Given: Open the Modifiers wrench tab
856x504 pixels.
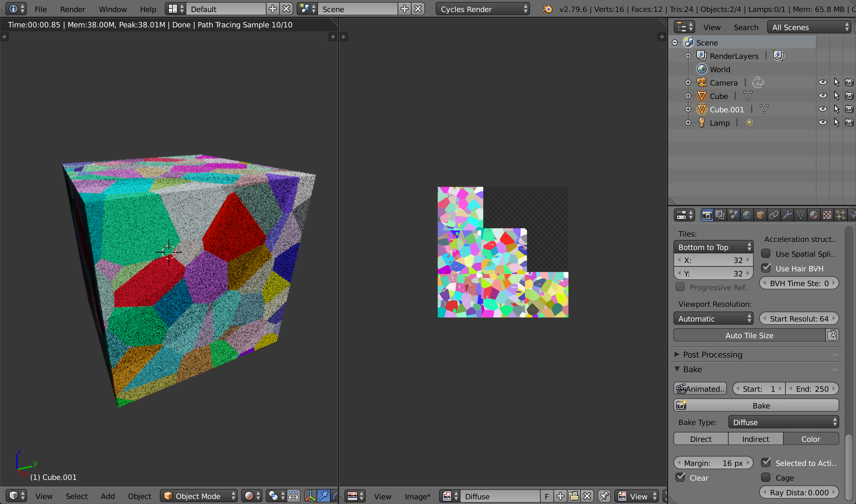Looking at the screenshot, I should [x=787, y=215].
